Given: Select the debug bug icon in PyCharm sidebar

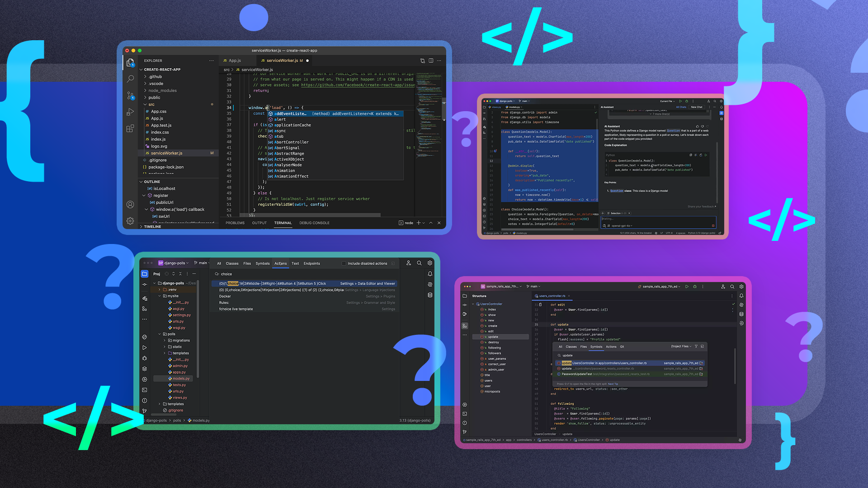Looking at the screenshot, I should (144, 358).
